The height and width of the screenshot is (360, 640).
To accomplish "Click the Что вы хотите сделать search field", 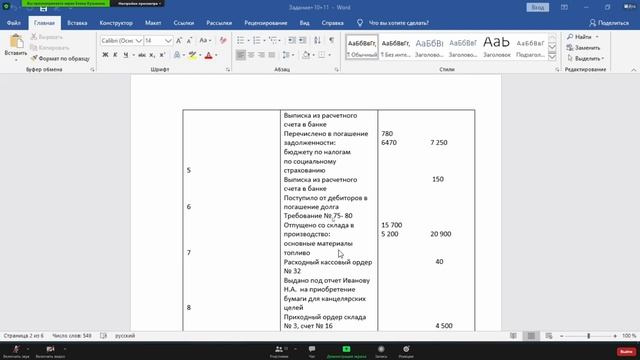I will point(398,23).
